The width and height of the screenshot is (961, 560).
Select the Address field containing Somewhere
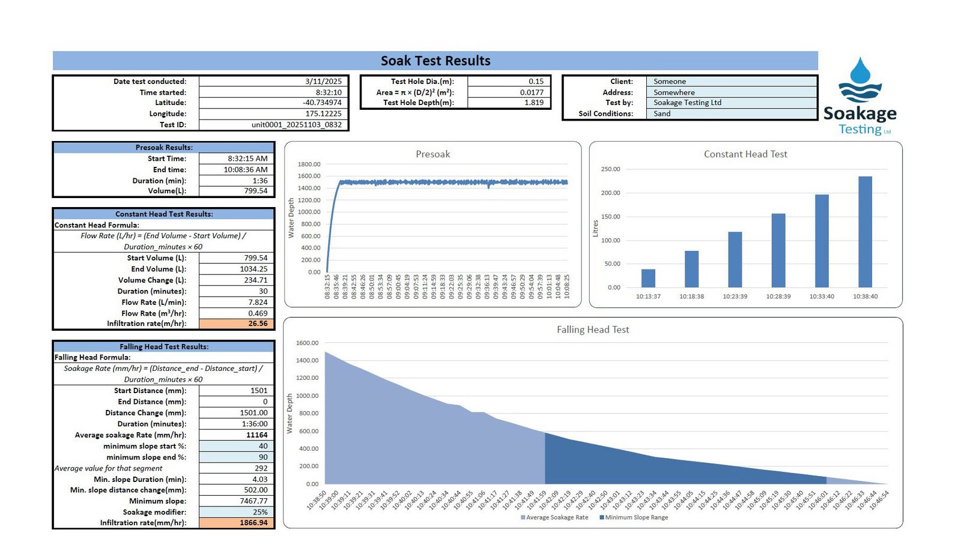click(x=731, y=92)
